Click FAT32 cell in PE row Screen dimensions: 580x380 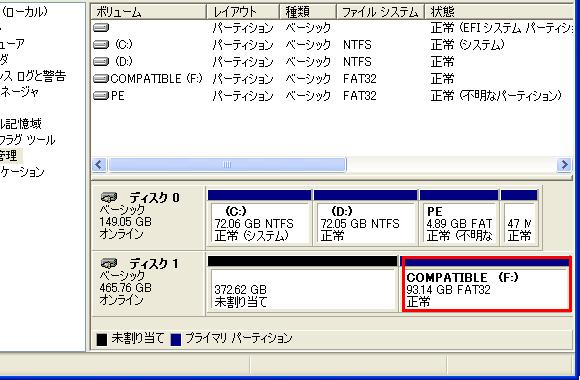pyautogui.click(x=360, y=96)
